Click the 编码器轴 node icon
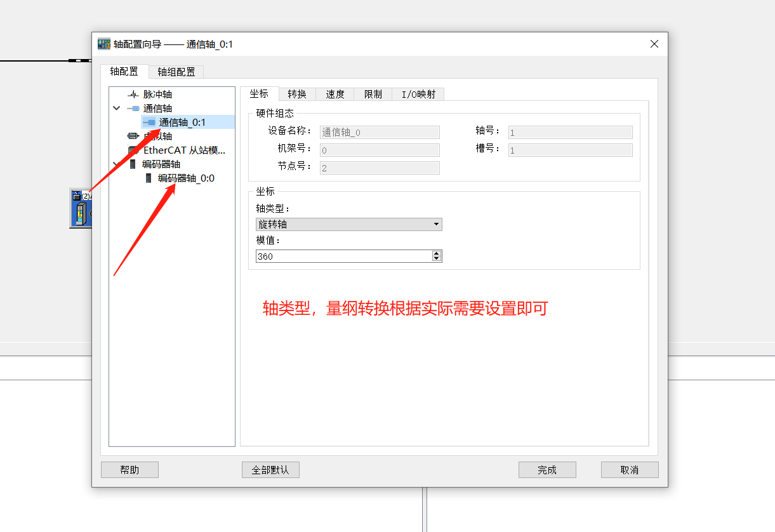Viewport: 775px width, 532px height. tap(133, 164)
